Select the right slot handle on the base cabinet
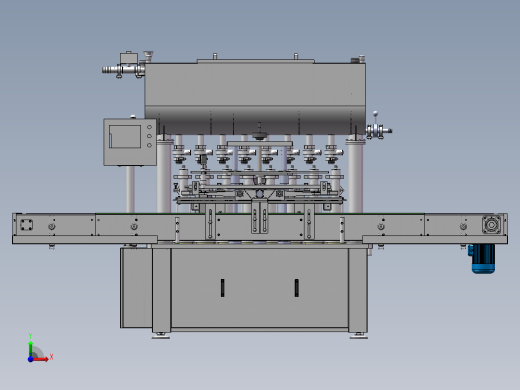The width and height of the screenshot is (520, 390). point(296,288)
